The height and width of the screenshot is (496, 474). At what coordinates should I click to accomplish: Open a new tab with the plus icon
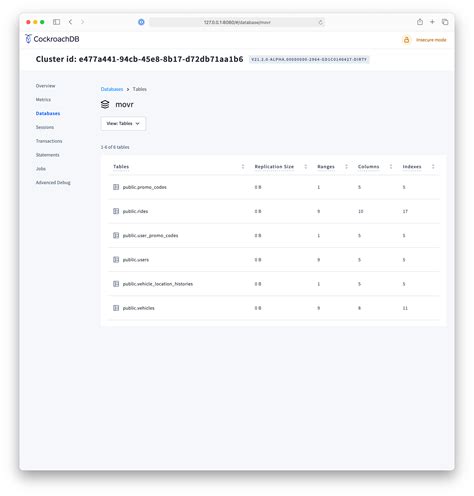(432, 22)
